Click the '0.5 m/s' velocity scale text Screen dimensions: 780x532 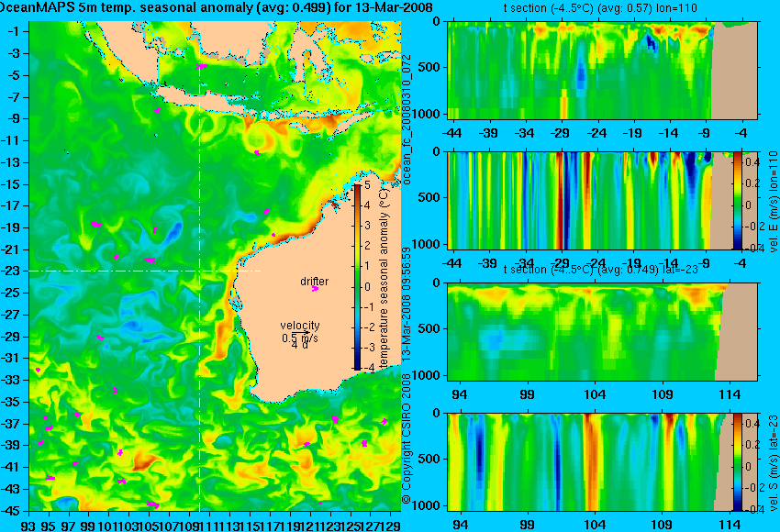coord(300,338)
